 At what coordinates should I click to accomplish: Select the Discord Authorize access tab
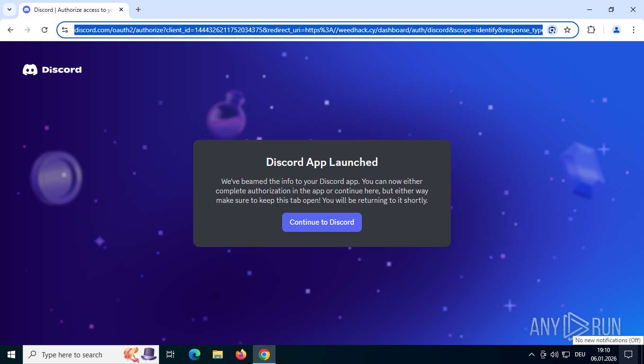pyautogui.click(x=73, y=9)
